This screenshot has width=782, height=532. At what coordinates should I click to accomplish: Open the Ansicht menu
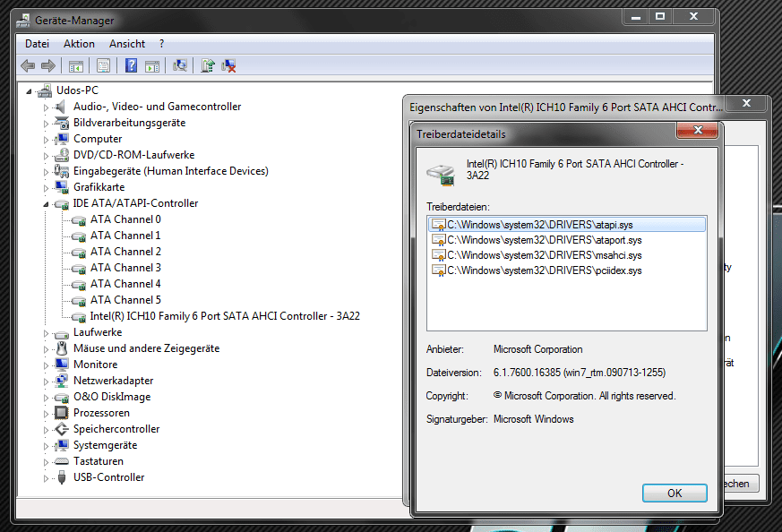[x=127, y=44]
